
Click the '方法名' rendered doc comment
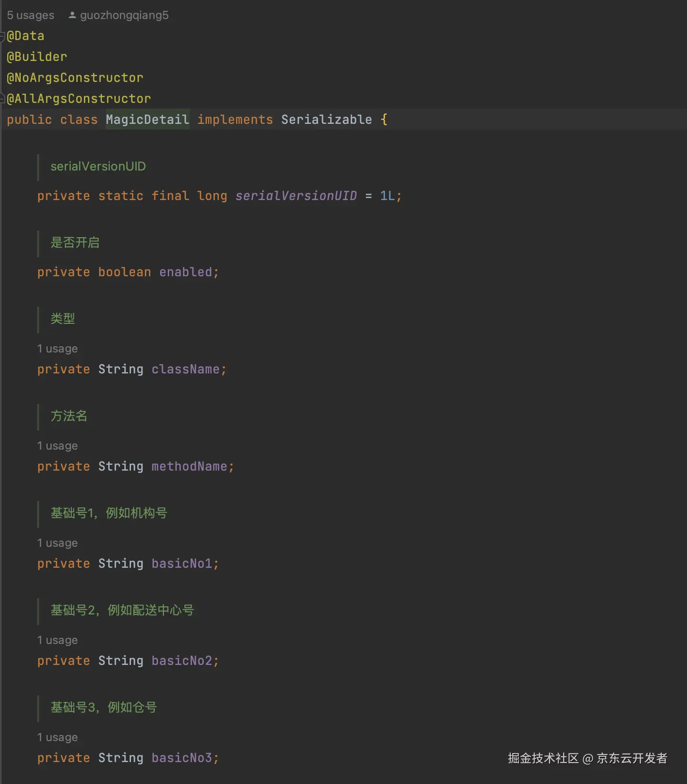(x=69, y=416)
